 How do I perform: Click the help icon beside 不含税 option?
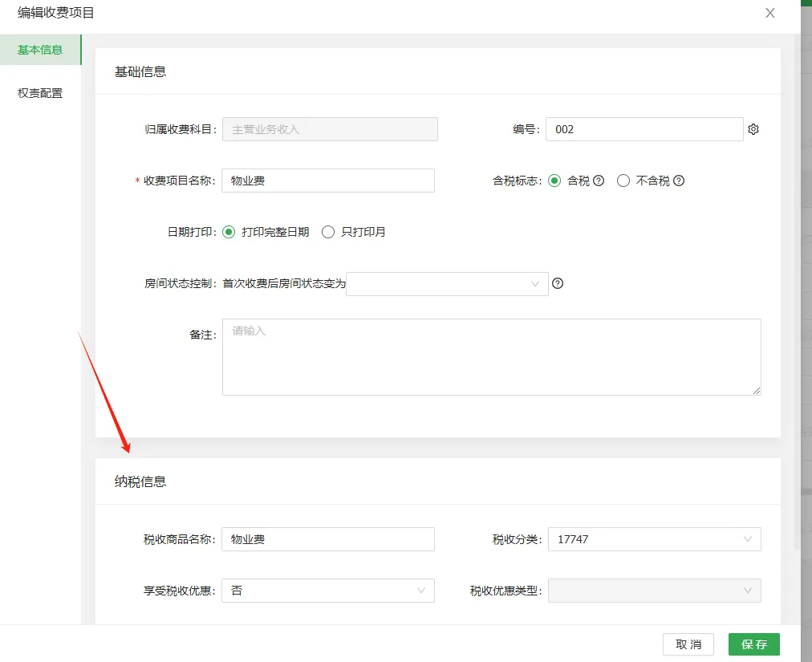pos(679,181)
